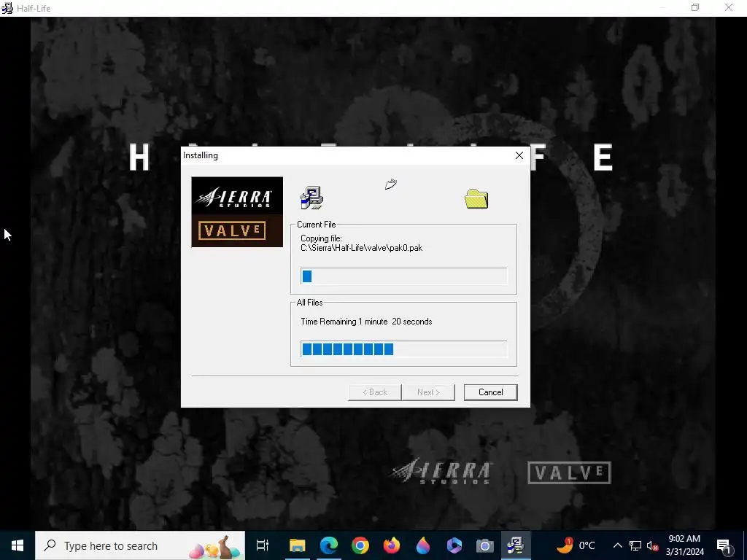Viewport: 747px width, 560px height.
Task: Close the Half-Life window
Action: coord(729,7)
